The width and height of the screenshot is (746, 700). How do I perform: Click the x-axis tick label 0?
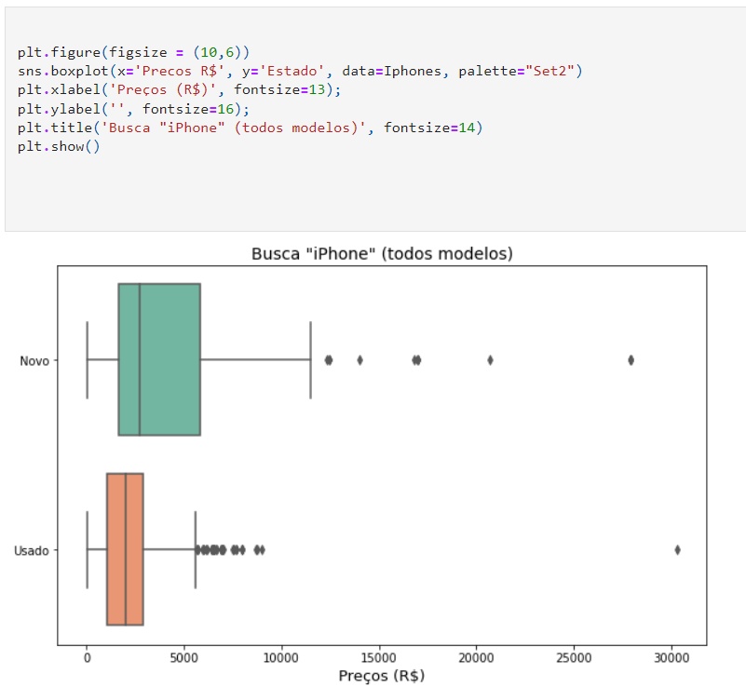(87, 658)
